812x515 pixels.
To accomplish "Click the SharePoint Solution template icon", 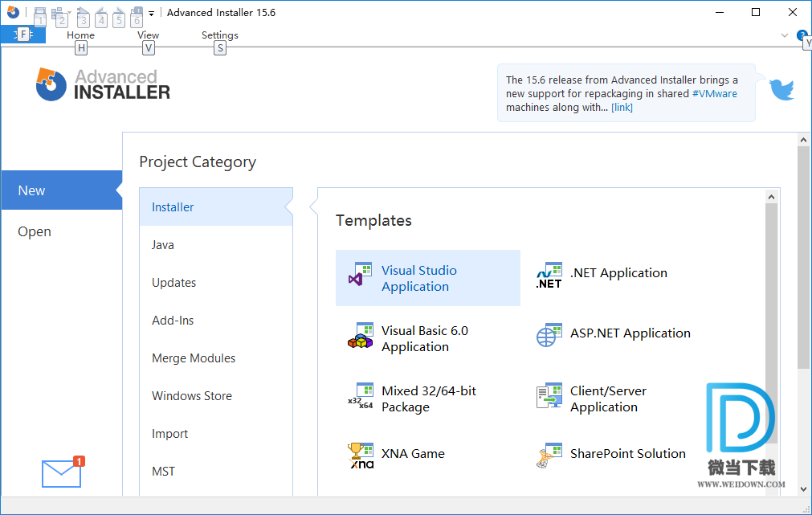I will 549,456.
